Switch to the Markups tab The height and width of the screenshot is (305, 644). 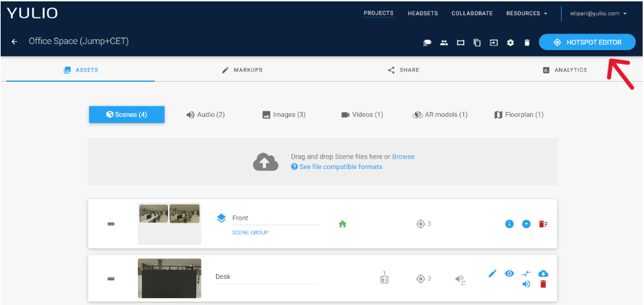pyautogui.click(x=242, y=70)
